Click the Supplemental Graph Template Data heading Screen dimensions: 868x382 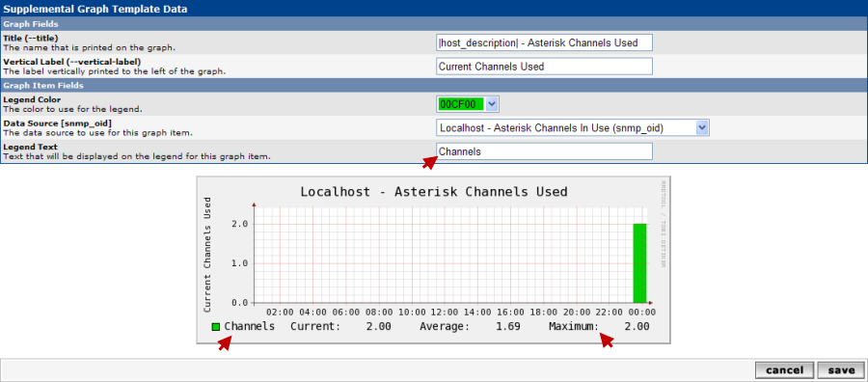pos(95,9)
